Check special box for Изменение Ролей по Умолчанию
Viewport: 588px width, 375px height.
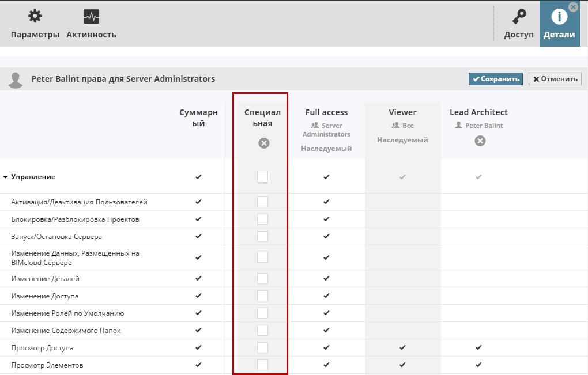pyautogui.click(x=262, y=313)
